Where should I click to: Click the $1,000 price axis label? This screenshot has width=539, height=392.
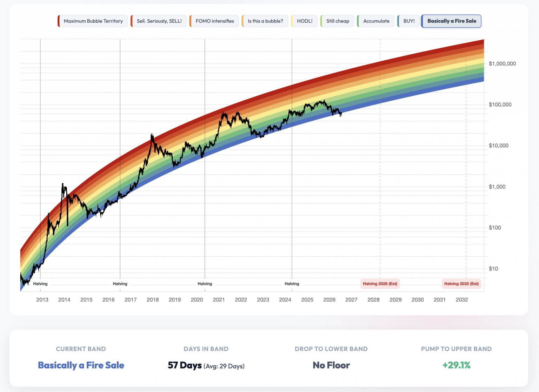[497, 187]
